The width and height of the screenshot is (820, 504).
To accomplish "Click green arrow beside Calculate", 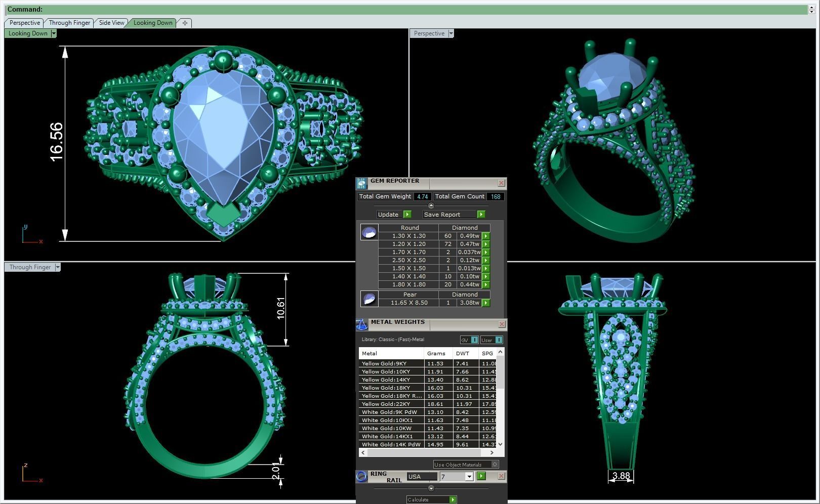I will tap(453, 499).
